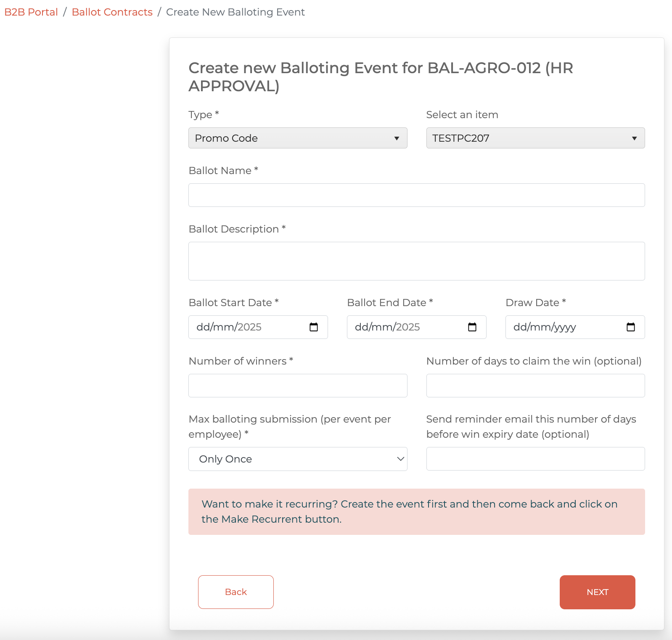
Task: Navigate to Ballot Contracts breadcrumb
Action: click(112, 12)
